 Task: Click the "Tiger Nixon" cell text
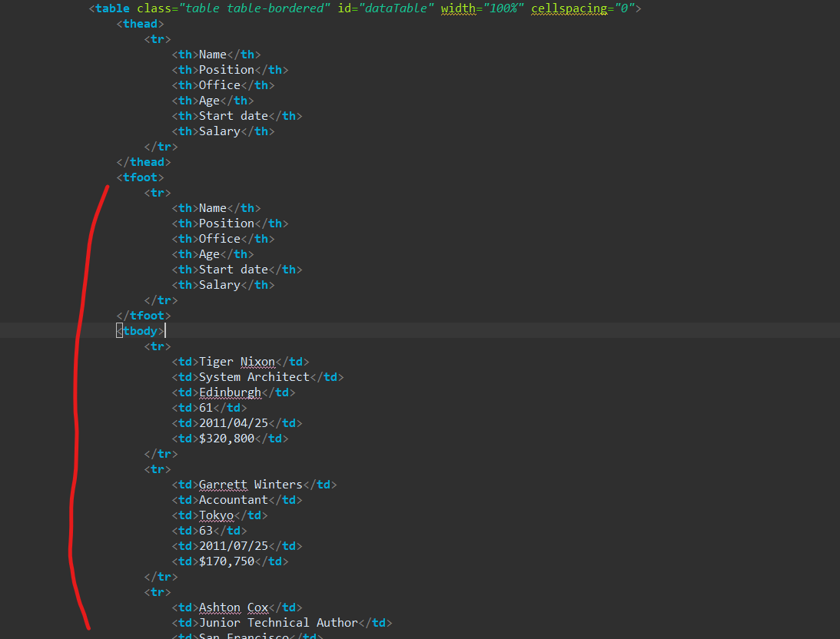237,362
